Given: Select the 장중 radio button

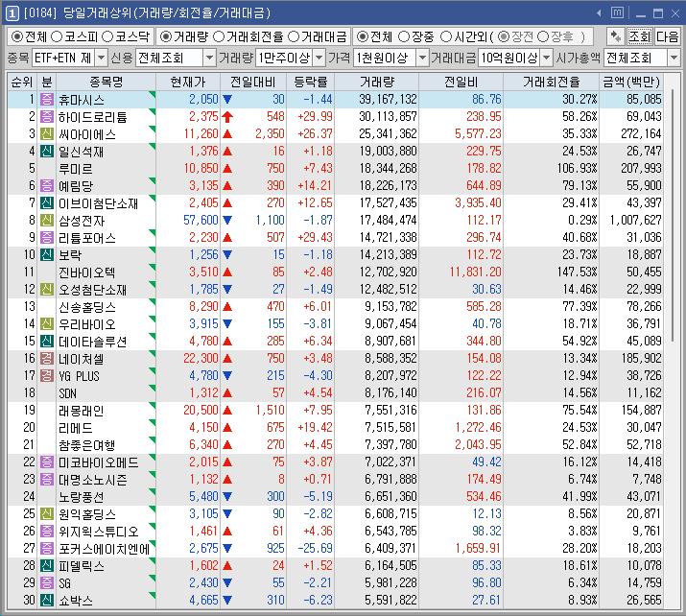Looking at the screenshot, I should tap(404, 36).
